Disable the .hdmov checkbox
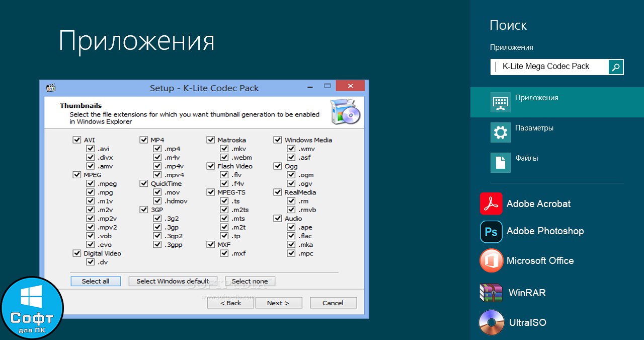This screenshot has height=340, width=644. point(157,201)
